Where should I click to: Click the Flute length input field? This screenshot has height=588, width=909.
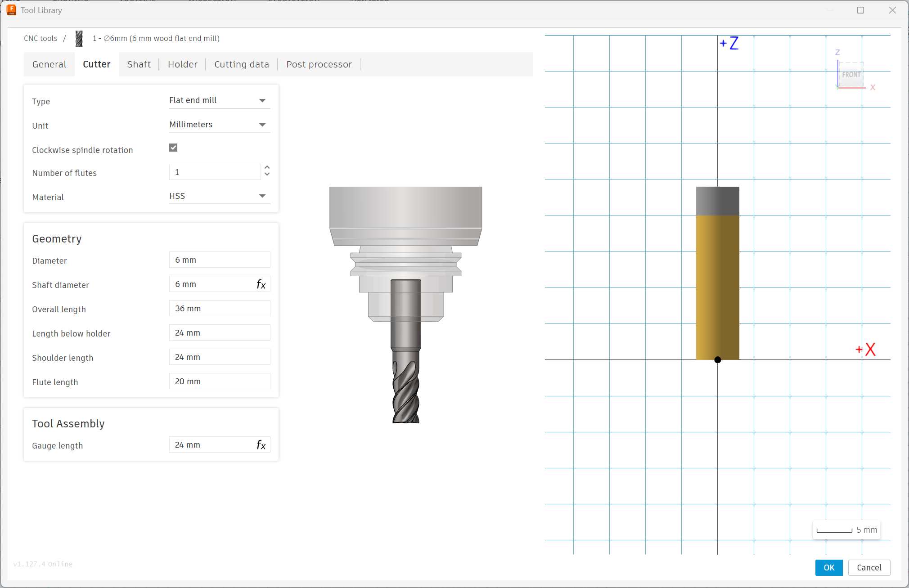[219, 382]
